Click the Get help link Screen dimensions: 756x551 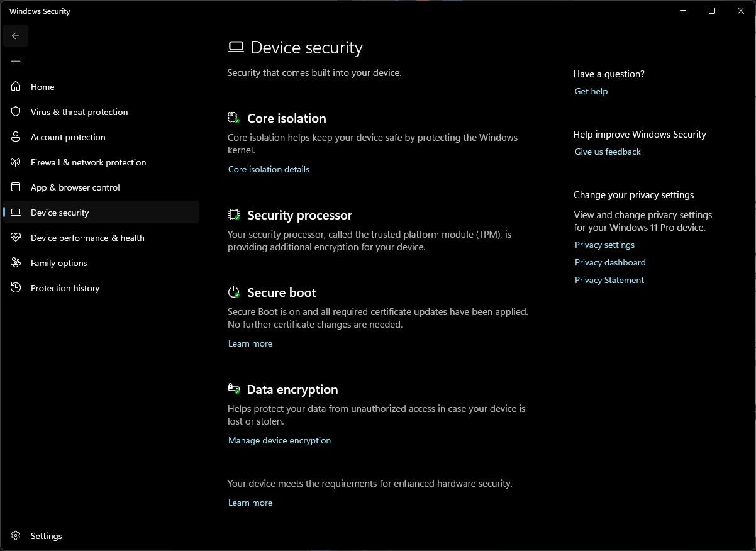click(591, 91)
